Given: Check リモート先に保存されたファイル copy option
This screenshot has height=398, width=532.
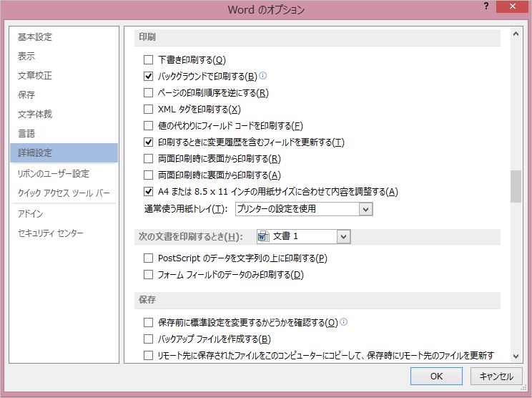Looking at the screenshot, I should coord(148,356).
